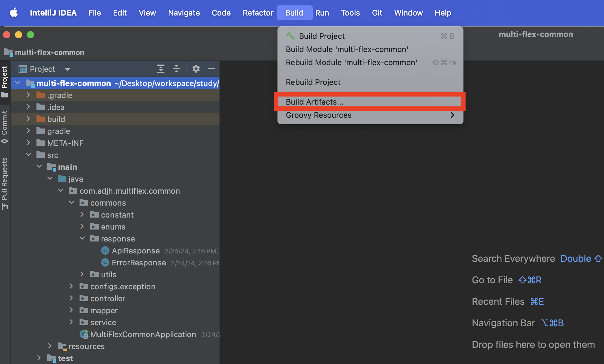Expand the configs.exception package
604x364 pixels.
71,286
